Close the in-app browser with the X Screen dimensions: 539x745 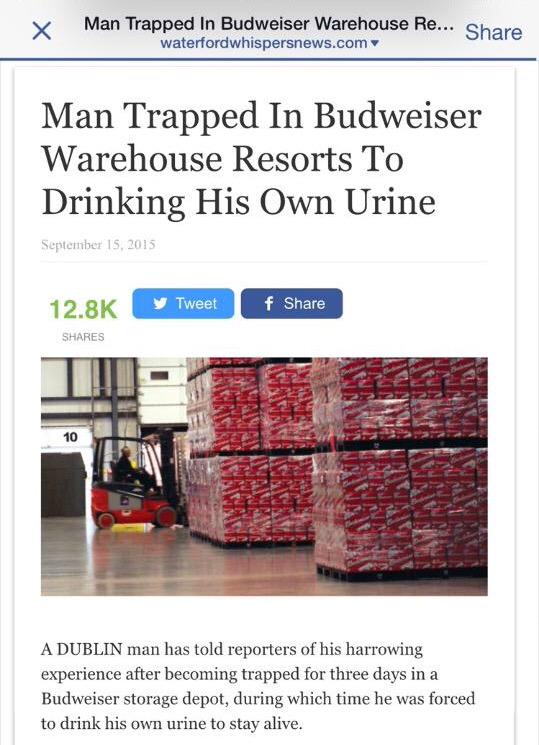point(42,31)
